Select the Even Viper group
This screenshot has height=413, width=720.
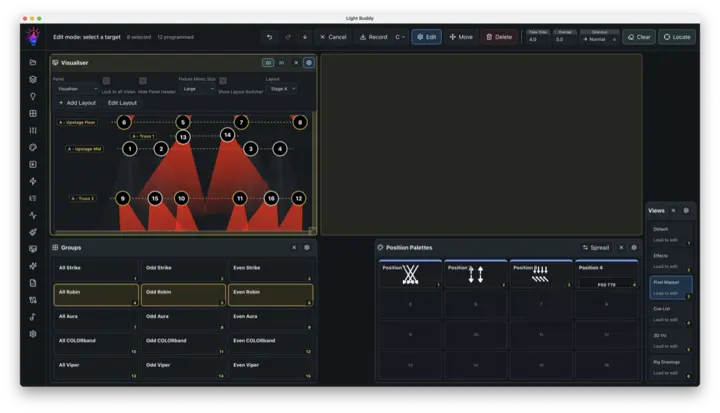[271, 368]
